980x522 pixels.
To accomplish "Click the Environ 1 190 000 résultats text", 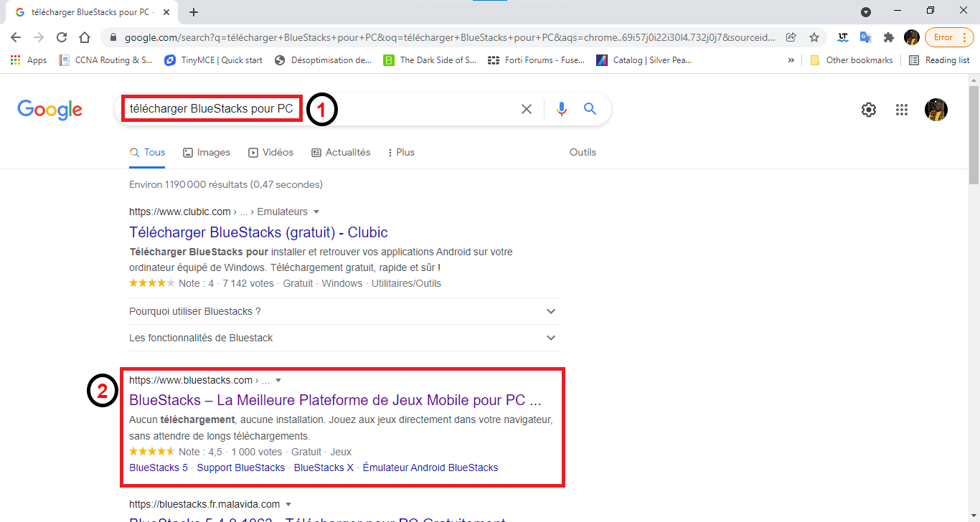I will 226,184.
